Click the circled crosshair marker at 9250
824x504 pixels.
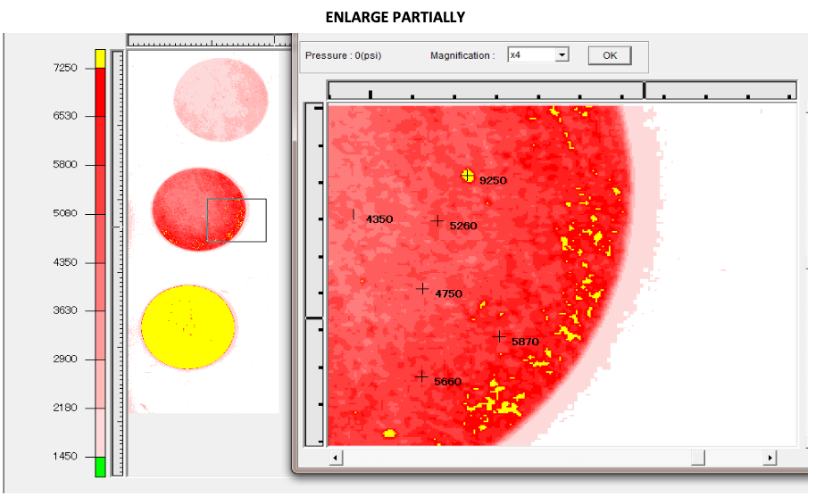coord(468,176)
